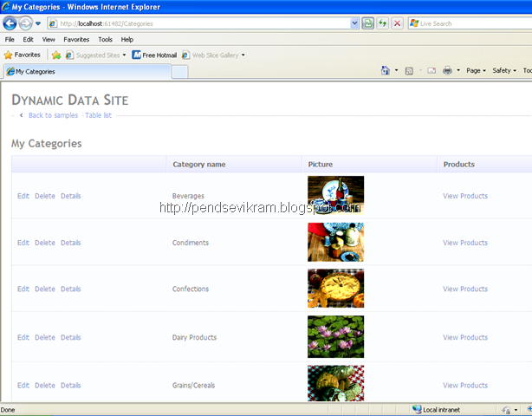View Products for Grains/Cereals
532x416 pixels.
coord(465,385)
